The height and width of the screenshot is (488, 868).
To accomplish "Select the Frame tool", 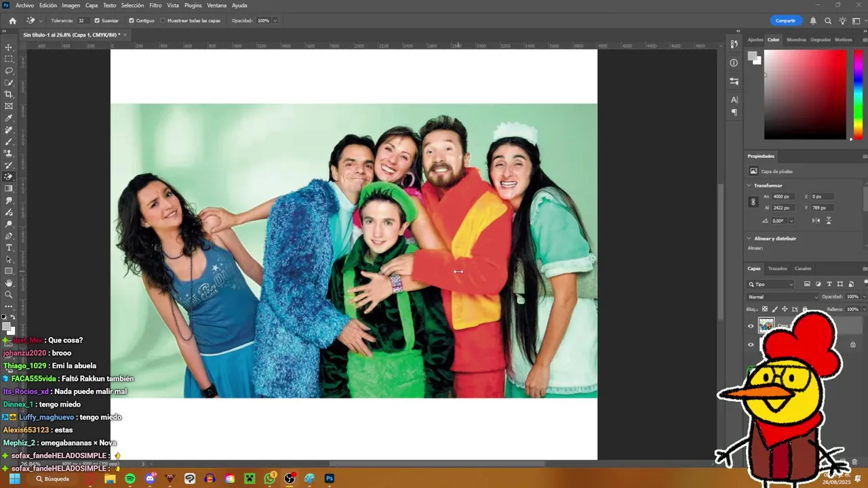I will point(9,106).
